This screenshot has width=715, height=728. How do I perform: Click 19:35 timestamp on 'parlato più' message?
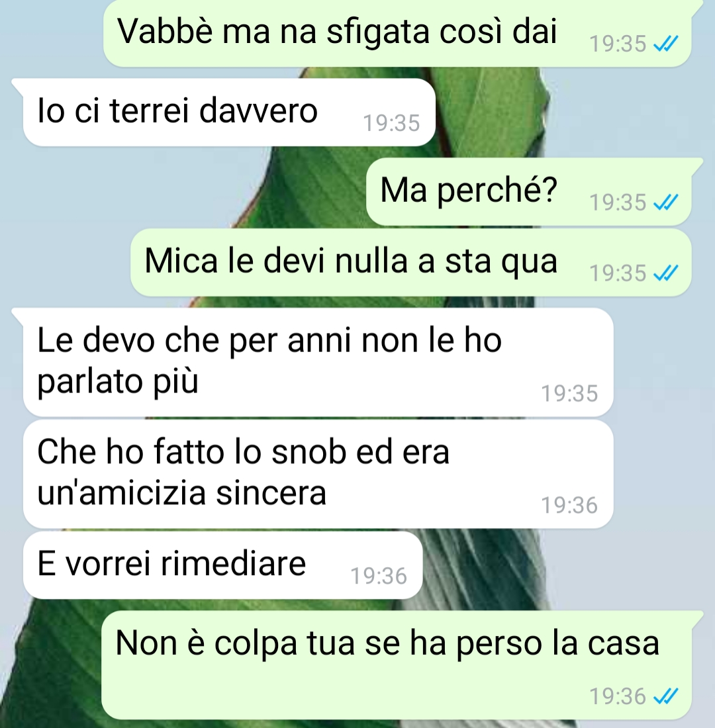[x=569, y=393]
